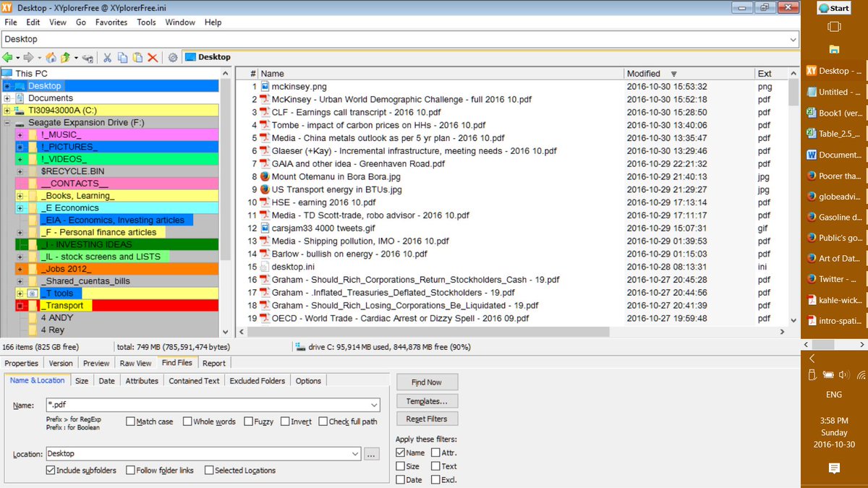Open the Favorites menu
This screenshot has width=868, height=488.
click(x=111, y=22)
